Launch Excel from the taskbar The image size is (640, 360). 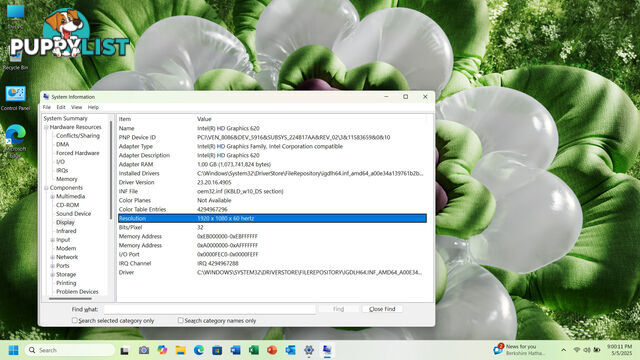point(254,350)
